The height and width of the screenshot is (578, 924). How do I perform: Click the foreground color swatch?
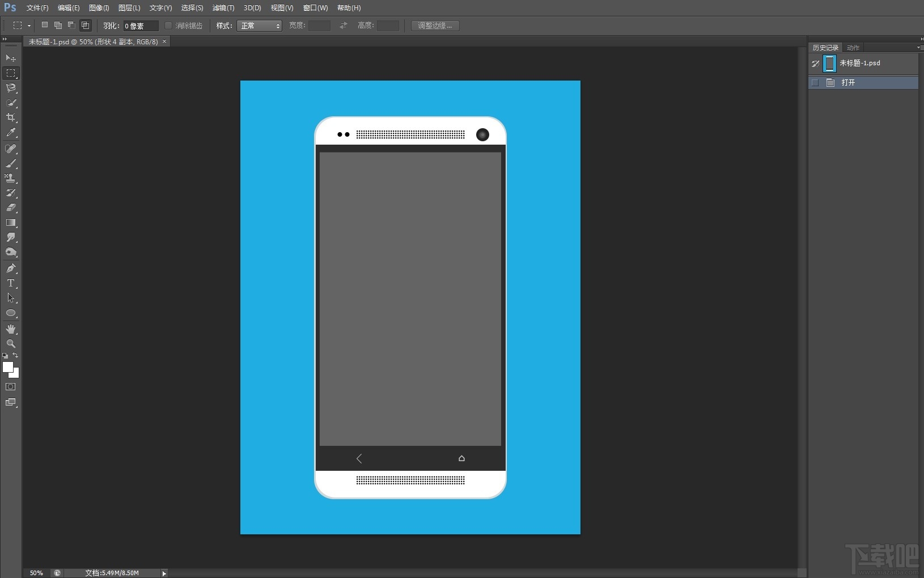click(x=7, y=367)
